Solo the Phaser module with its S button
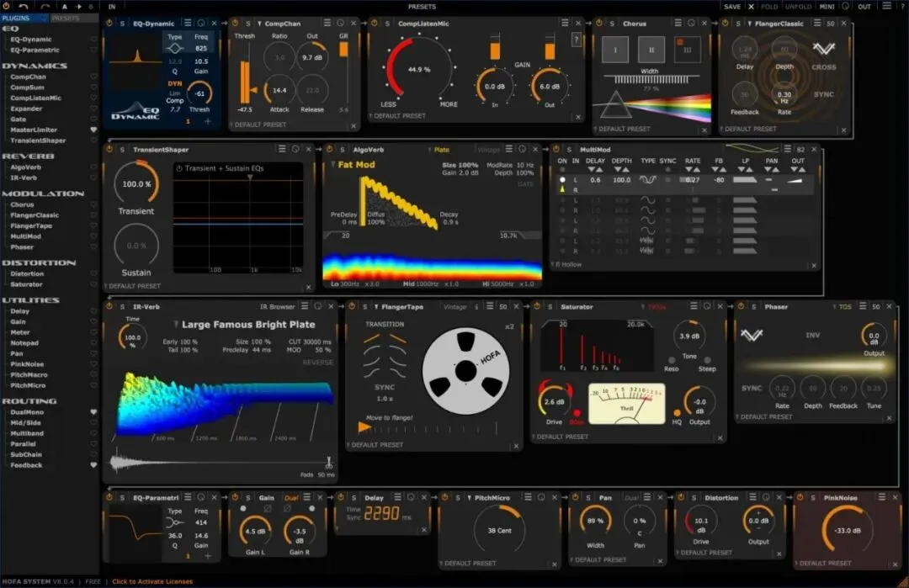 point(753,306)
